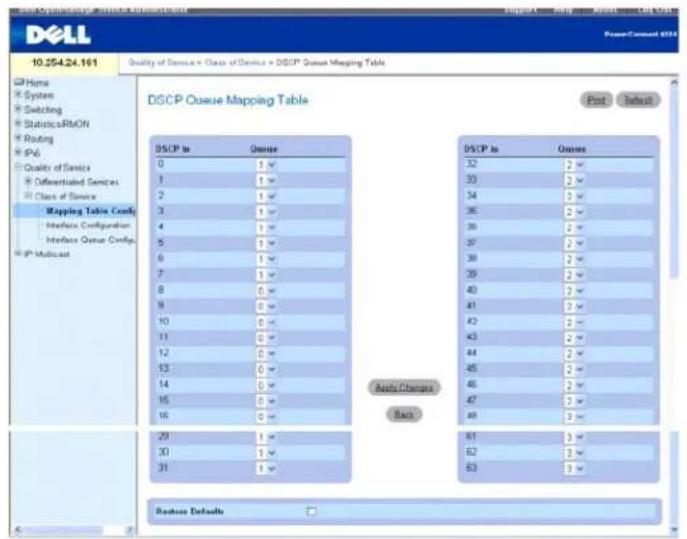Open Queue dropdown for DSCP 0
This screenshot has height=539, width=687.
coord(266,165)
